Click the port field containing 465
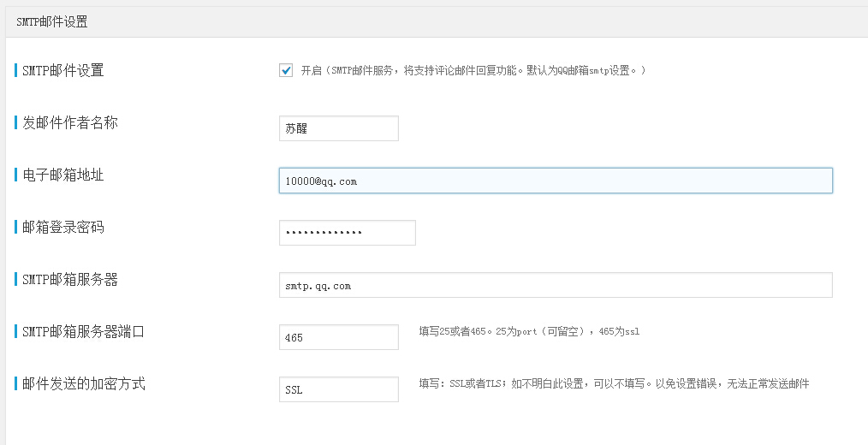 click(x=339, y=337)
